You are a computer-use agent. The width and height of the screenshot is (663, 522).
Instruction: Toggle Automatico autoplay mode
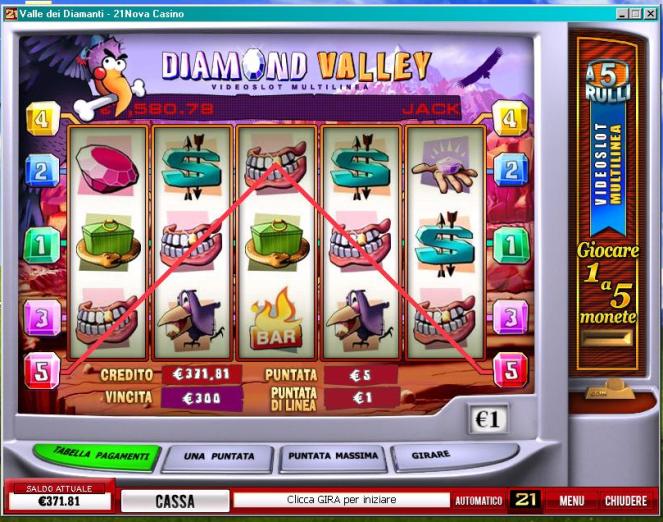point(478,501)
